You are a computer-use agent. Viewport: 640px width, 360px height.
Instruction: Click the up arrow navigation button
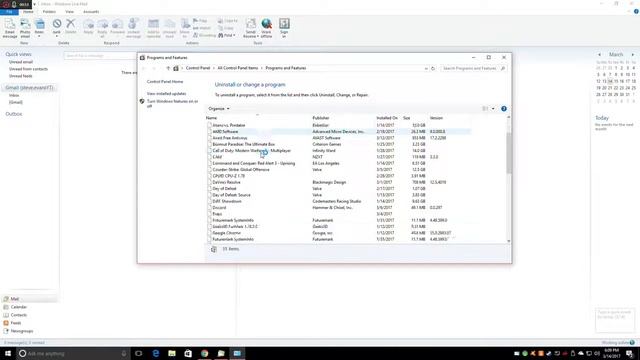168,69
